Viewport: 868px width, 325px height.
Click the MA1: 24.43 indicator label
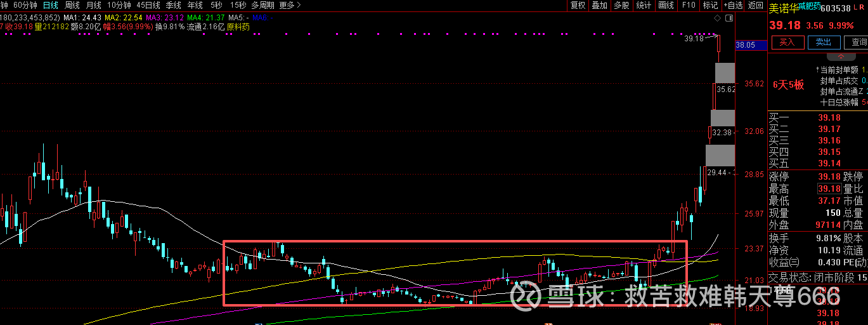tap(82, 17)
